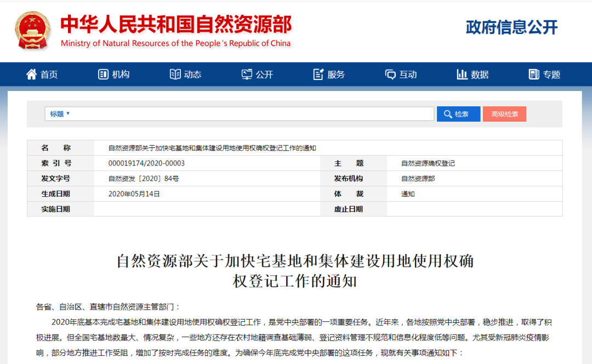Click the 机构 list icon
Viewport: 592px width, 364px height.
[x=103, y=75]
